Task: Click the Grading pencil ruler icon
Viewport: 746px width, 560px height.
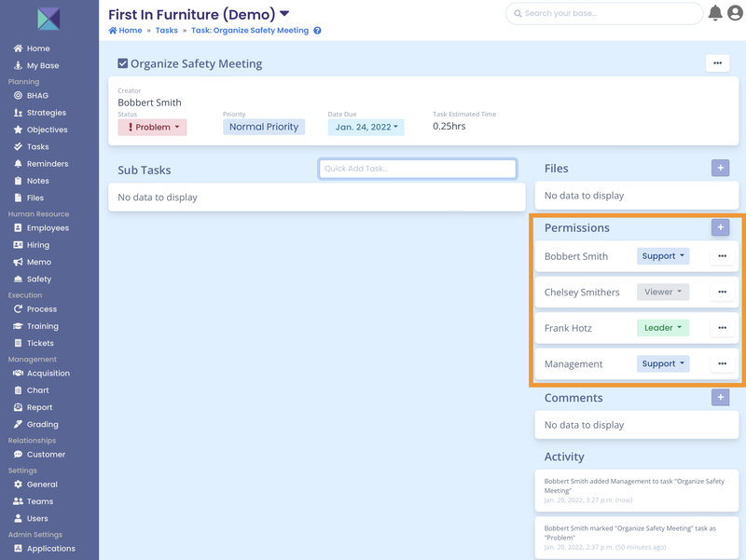Action: [18, 424]
